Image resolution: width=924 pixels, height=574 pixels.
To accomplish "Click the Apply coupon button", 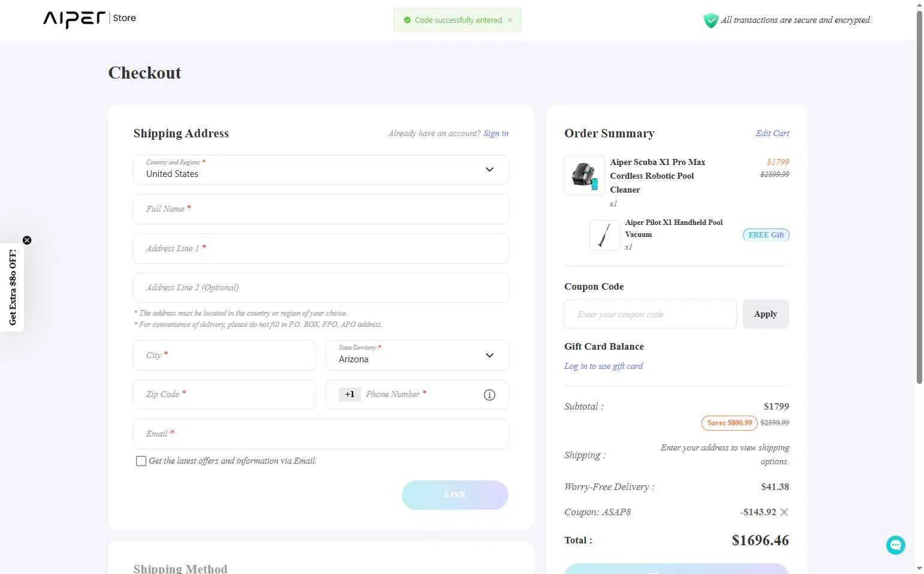I will point(765,314).
